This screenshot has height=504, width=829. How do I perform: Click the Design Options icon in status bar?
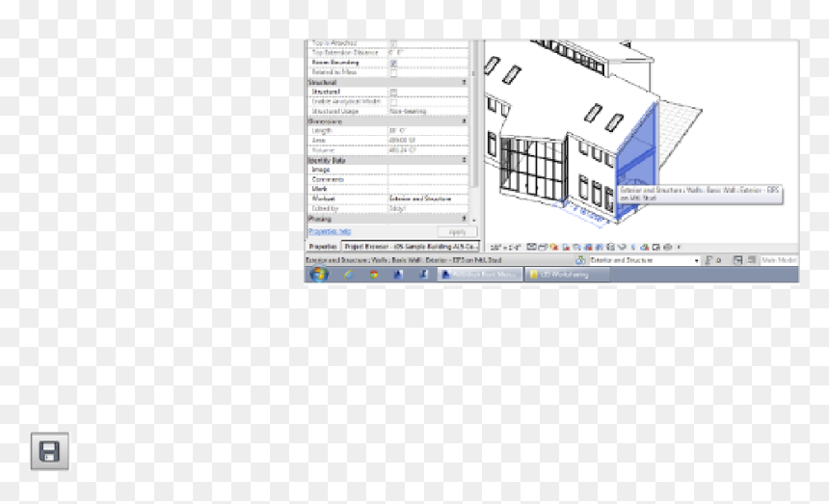click(738, 260)
